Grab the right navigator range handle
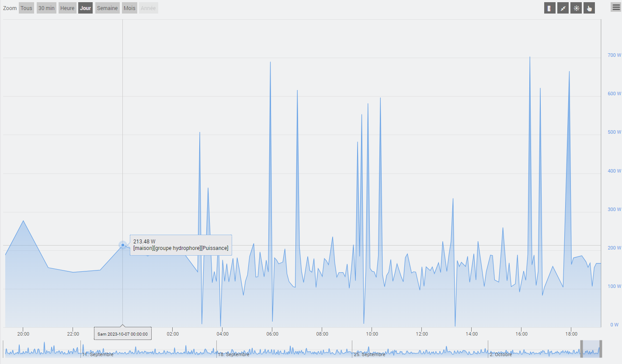 click(x=601, y=349)
